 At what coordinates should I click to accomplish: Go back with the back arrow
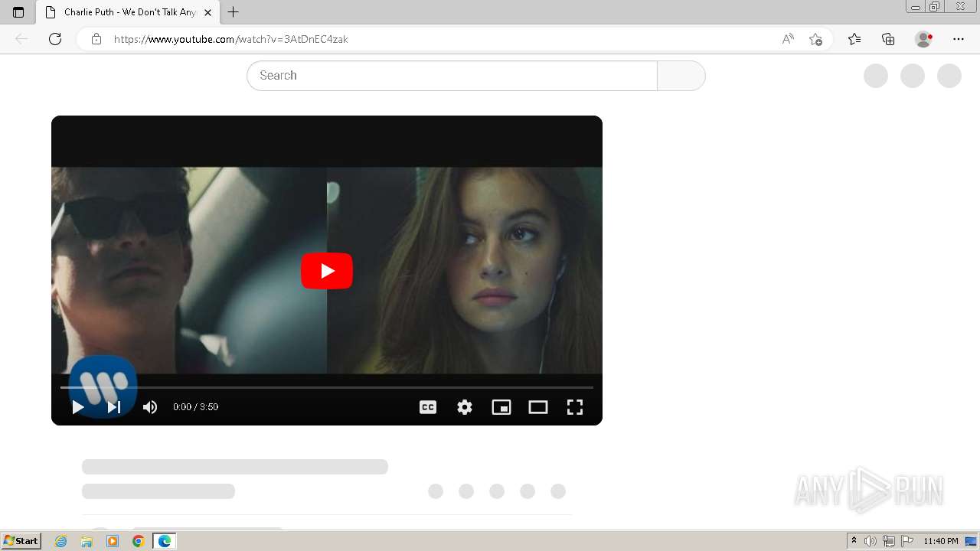[x=21, y=39]
